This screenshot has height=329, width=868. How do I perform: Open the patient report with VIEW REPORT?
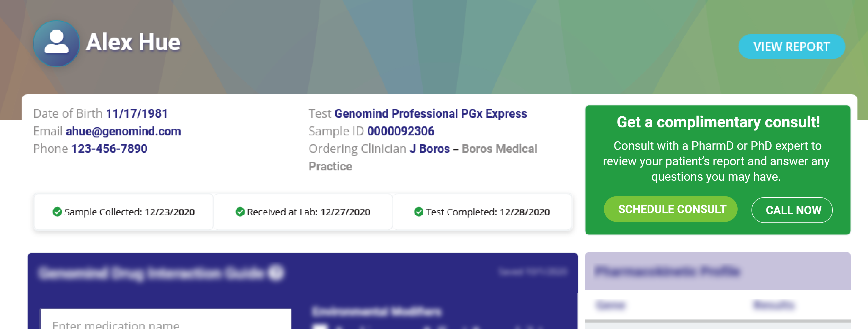click(791, 47)
